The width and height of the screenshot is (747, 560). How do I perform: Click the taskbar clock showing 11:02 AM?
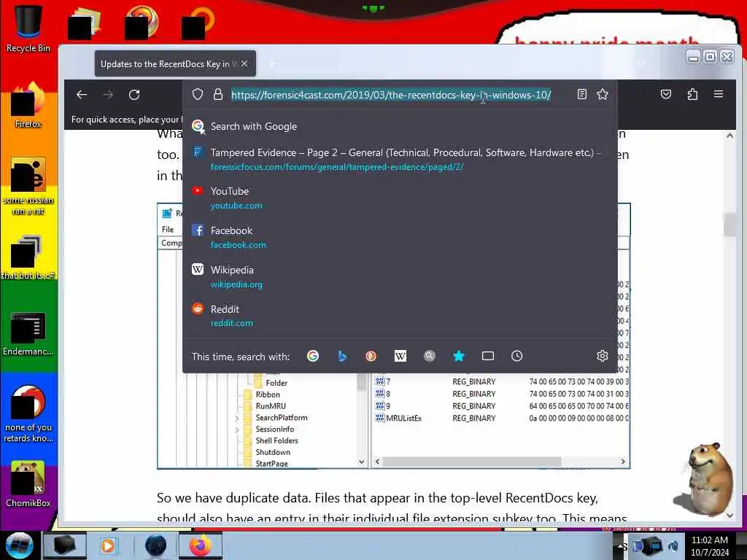pyautogui.click(x=709, y=546)
